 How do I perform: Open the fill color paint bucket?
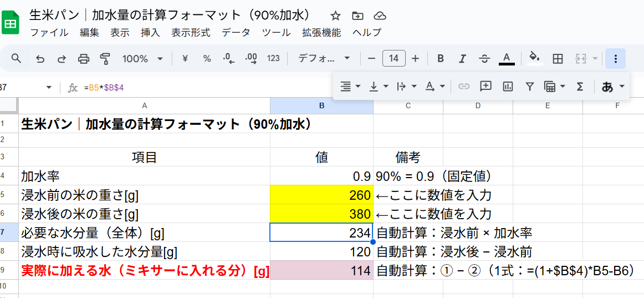click(534, 58)
